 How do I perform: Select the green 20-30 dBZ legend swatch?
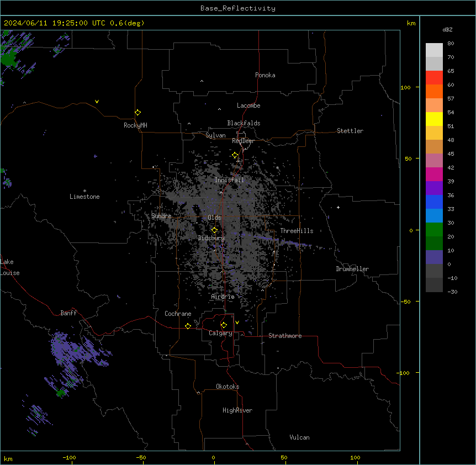pyautogui.click(x=434, y=230)
